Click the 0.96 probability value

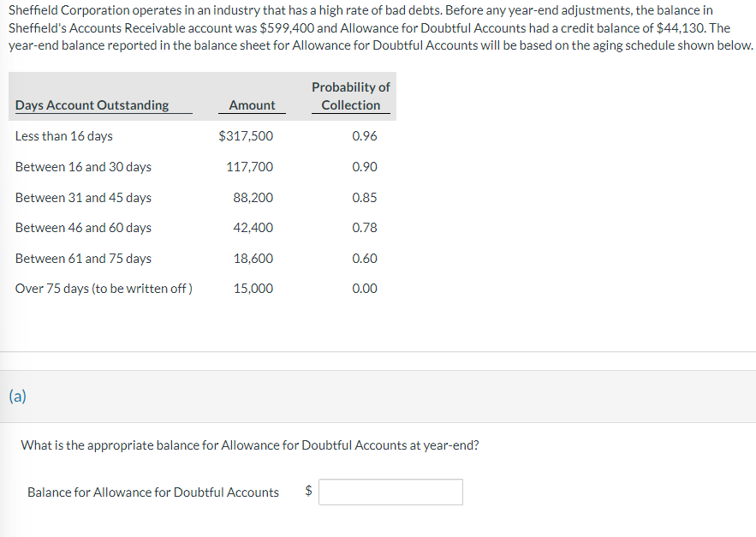click(x=365, y=136)
